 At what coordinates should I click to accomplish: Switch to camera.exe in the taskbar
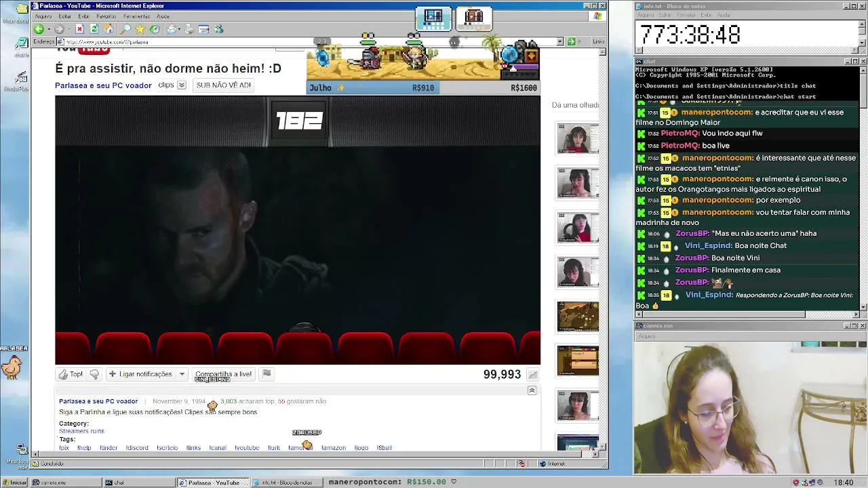65,483
